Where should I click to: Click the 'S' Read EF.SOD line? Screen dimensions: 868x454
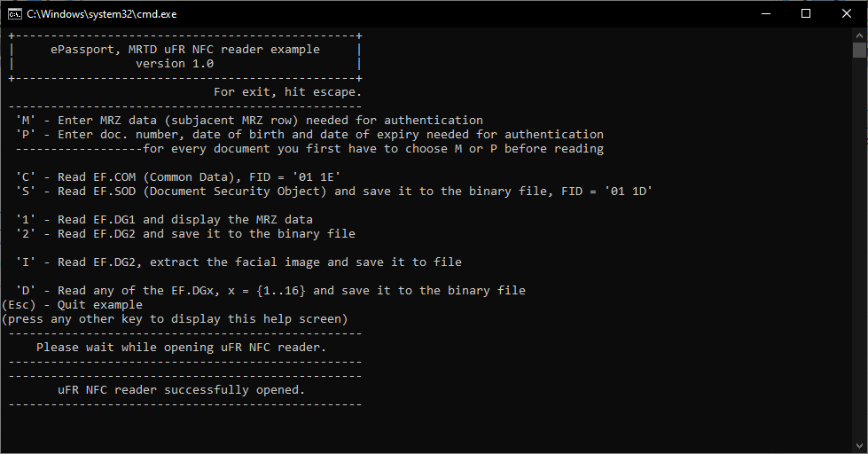coord(333,192)
